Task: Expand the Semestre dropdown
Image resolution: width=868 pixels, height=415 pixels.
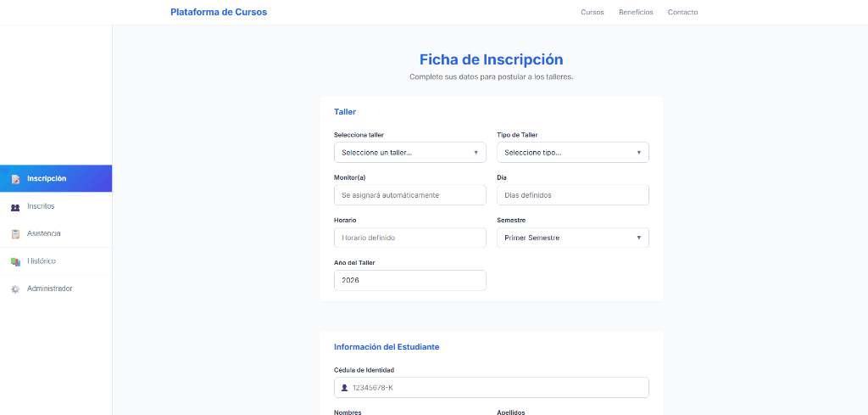Action: tap(573, 238)
